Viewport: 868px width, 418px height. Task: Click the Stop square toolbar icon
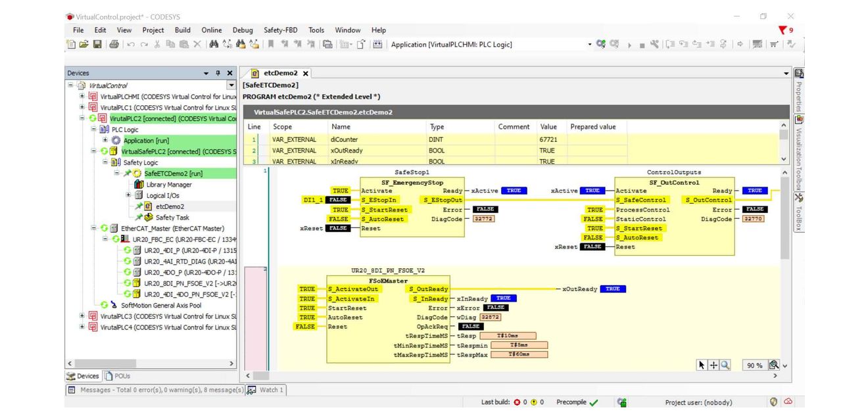click(642, 45)
